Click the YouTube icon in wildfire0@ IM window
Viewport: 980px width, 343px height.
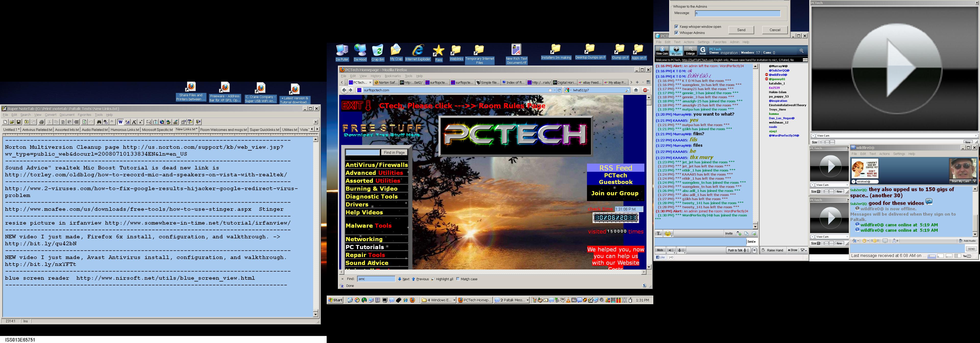(x=967, y=256)
